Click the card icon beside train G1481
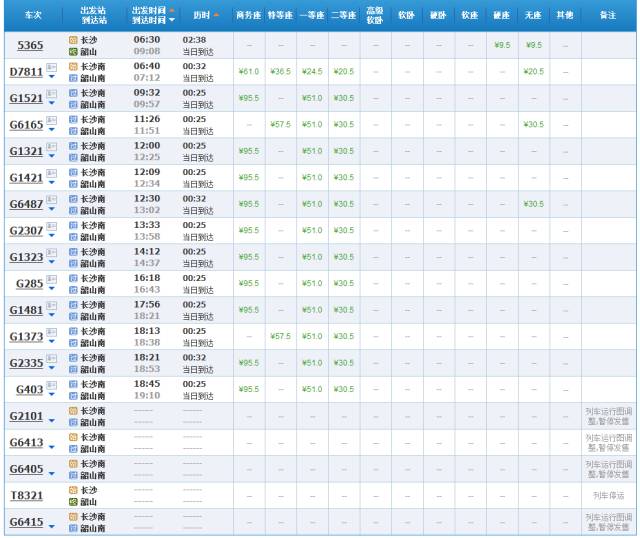 tap(51, 306)
